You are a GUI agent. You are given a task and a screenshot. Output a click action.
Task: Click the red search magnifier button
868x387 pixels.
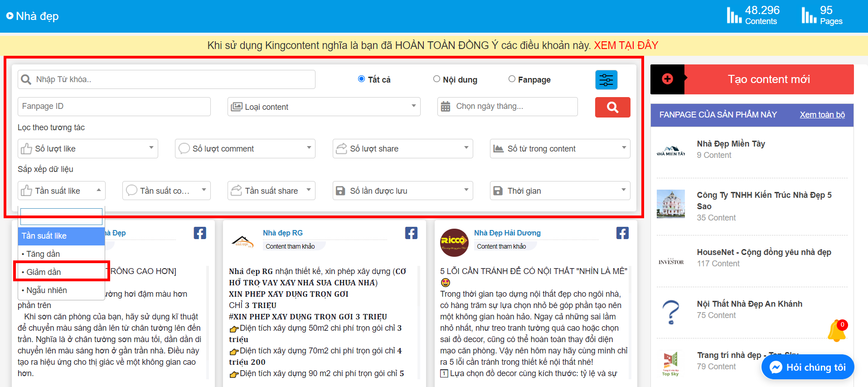(x=612, y=107)
